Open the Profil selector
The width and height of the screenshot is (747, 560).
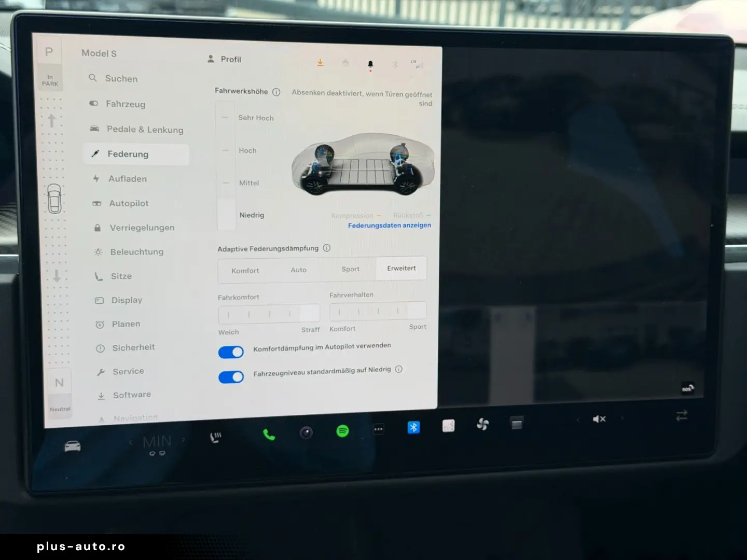click(x=224, y=59)
